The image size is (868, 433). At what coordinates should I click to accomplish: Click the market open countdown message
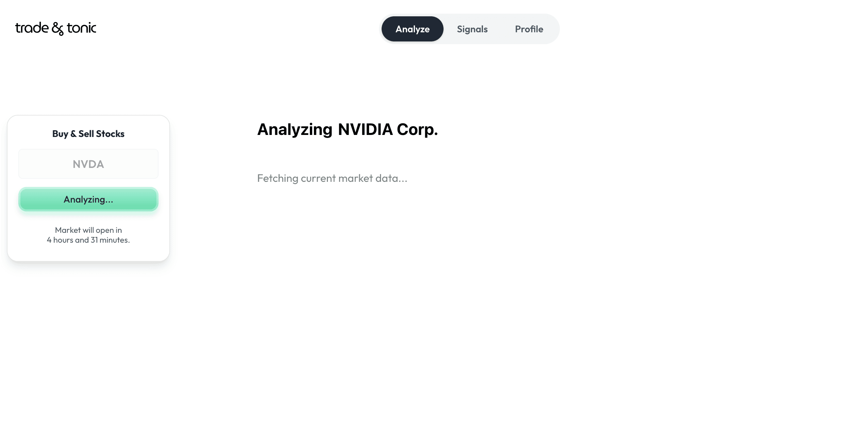click(88, 235)
